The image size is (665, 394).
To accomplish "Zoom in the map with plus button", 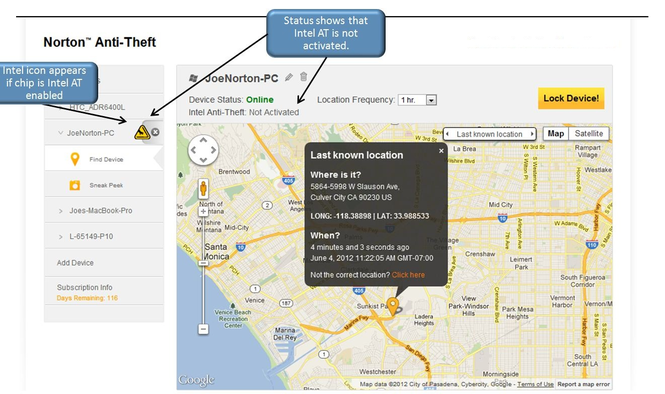I will [x=203, y=211].
